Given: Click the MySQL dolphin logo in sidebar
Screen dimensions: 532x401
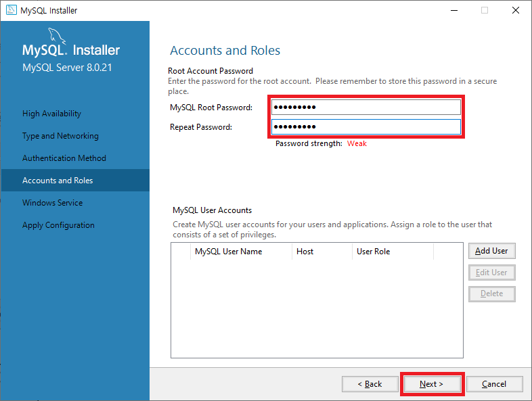Looking at the screenshot, I should tap(56, 36).
